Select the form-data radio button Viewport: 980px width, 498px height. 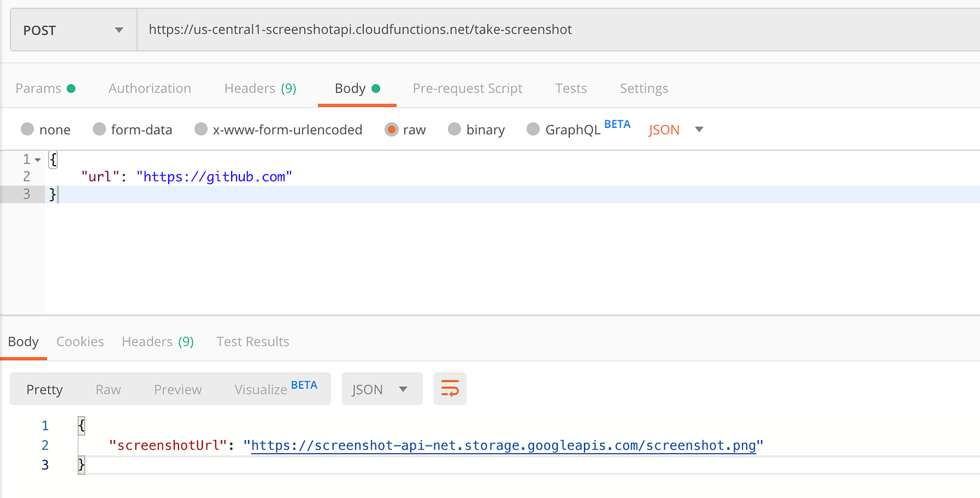99,129
